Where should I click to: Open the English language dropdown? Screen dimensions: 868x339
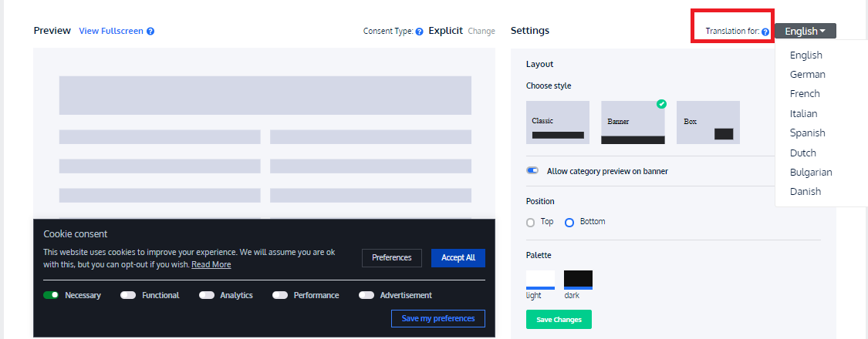click(x=806, y=31)
